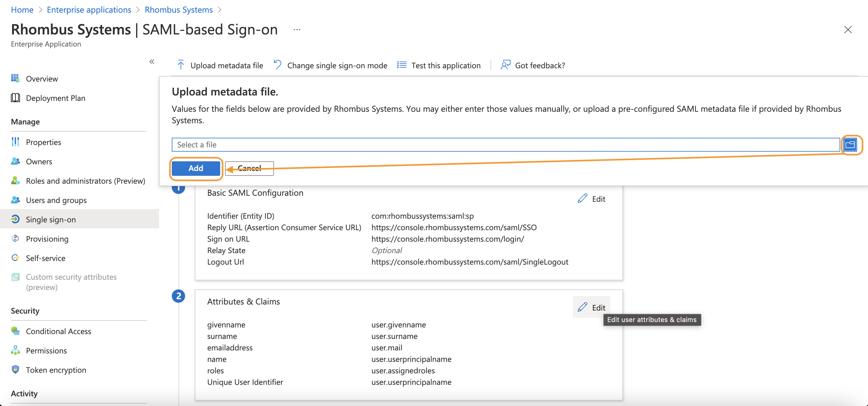Click the Add button
Viewport: 868px width, 406px height.
tap(196, 168)
